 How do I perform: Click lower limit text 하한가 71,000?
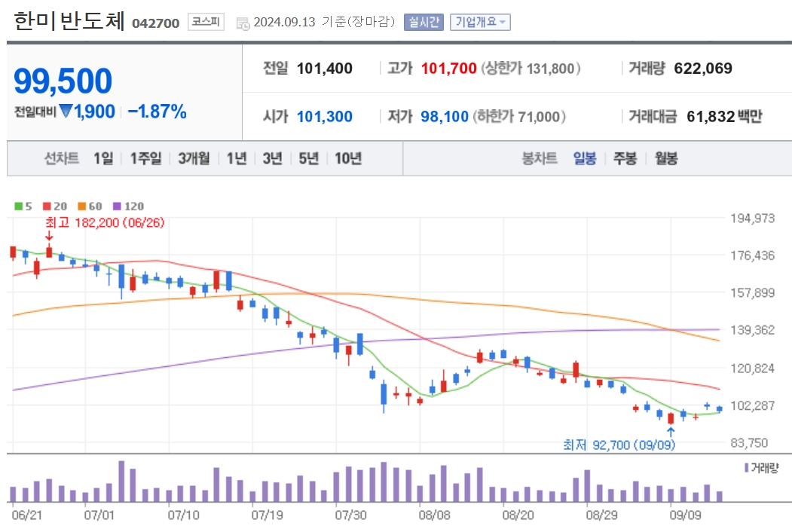pos(519,117)
